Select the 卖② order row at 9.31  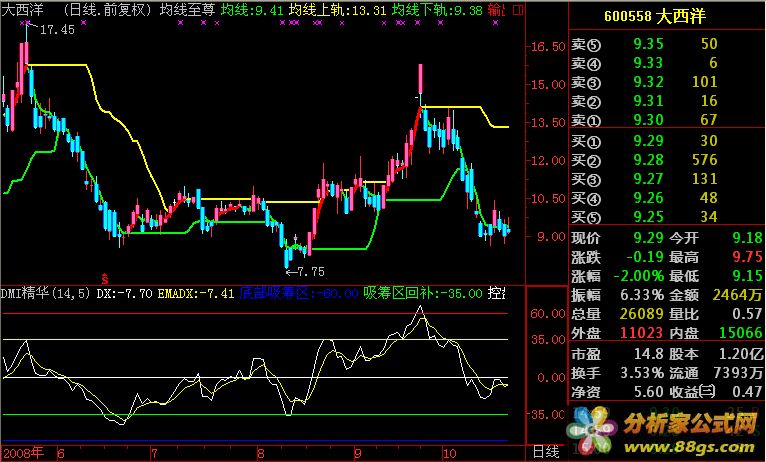pyautogui.click(x=644, y=101)
